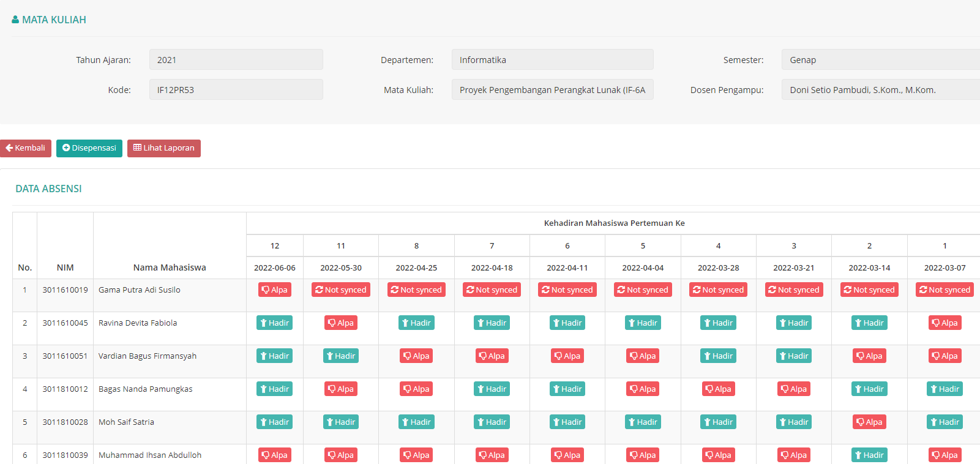Toggle Vardian Bagus's Hadir on 2022-06-06
Screen dimensions: 980x464
pos(275,356)
